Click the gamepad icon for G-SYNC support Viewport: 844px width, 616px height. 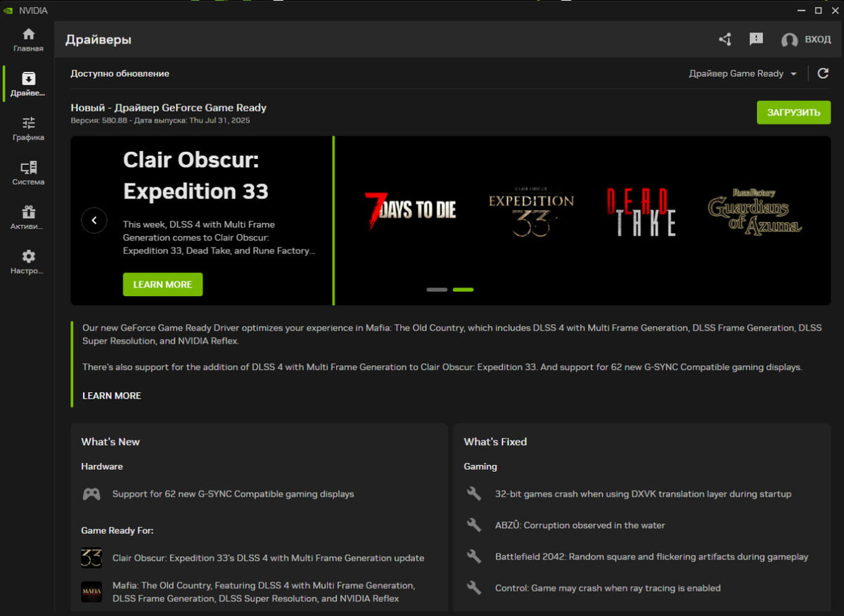(x=91, y=494)
